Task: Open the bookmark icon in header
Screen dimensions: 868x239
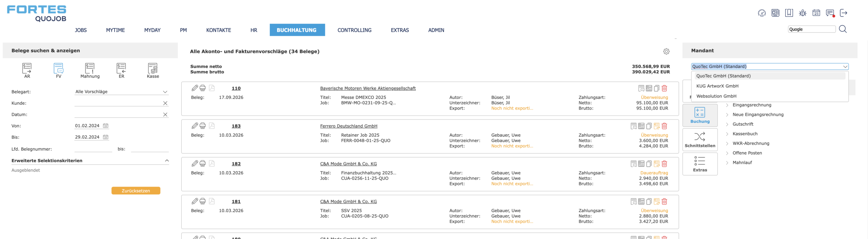Action: click(789, 13)
